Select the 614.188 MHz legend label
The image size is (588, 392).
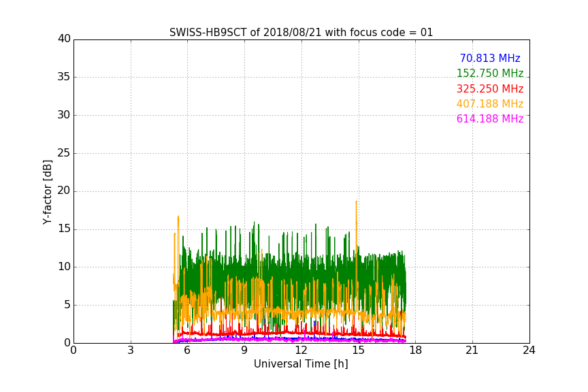(x=490, y=118)
